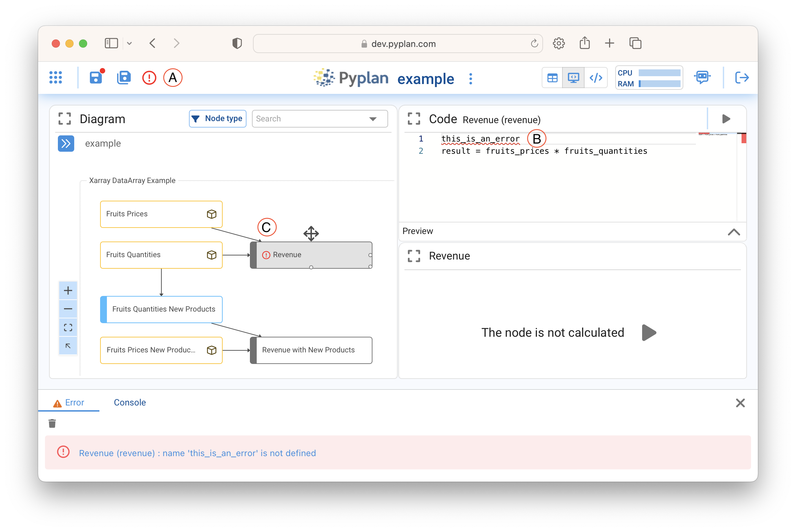Click the red error alert icon
This screenshot has width=796, height=532.
149,78
